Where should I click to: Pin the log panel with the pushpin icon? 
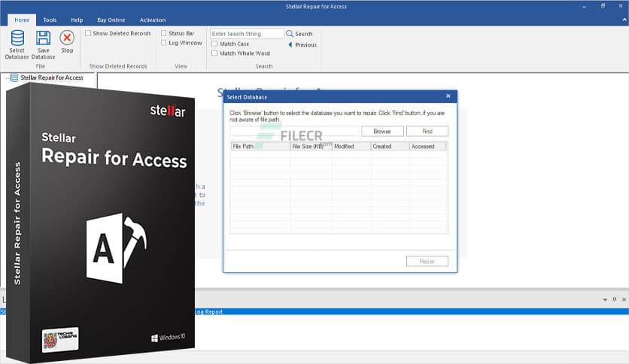coord(614,299)
